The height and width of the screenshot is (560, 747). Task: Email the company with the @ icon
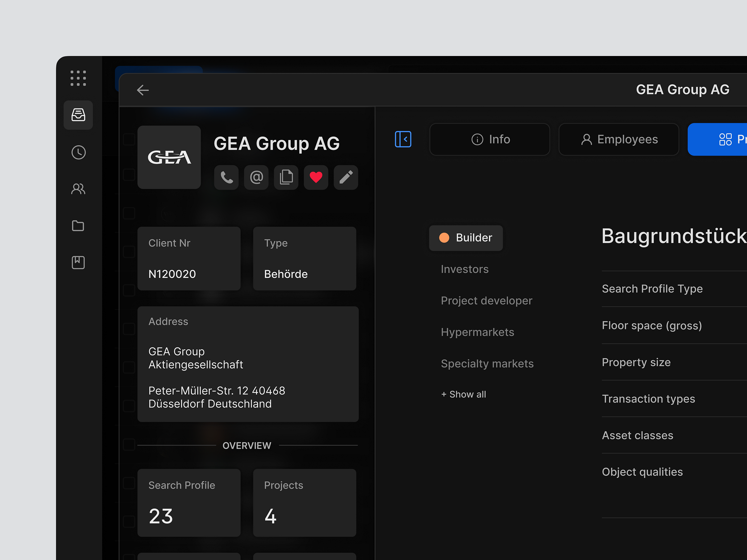click(x=256, y=177)
